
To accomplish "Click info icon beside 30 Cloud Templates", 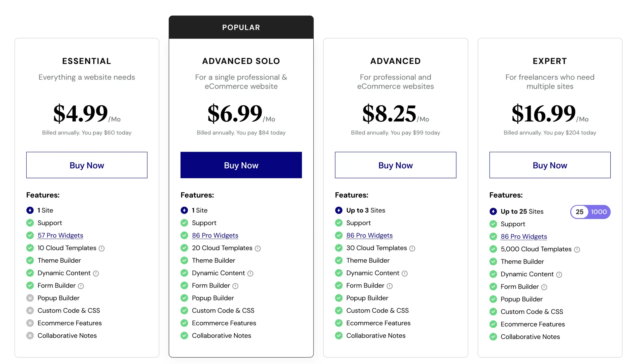I will 412,248.
